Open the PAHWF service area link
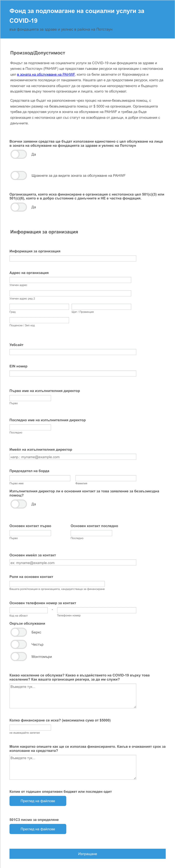 [x=46, y=74]
